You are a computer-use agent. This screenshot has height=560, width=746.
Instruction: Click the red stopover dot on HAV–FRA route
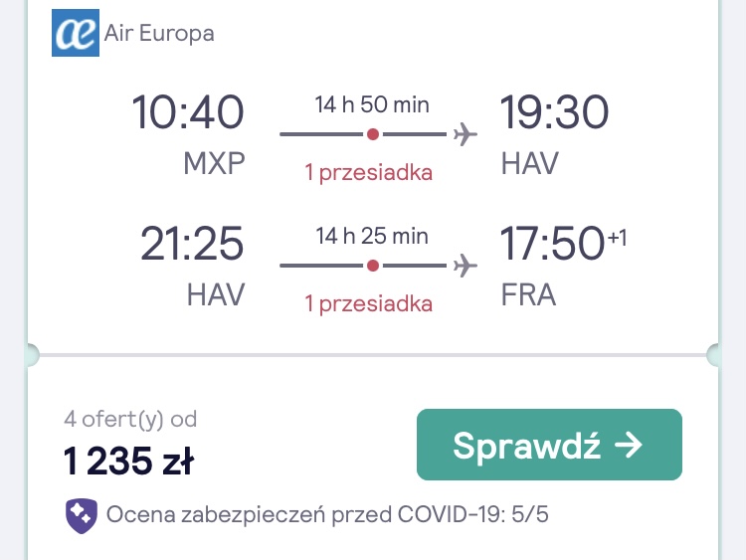(373, 266)
